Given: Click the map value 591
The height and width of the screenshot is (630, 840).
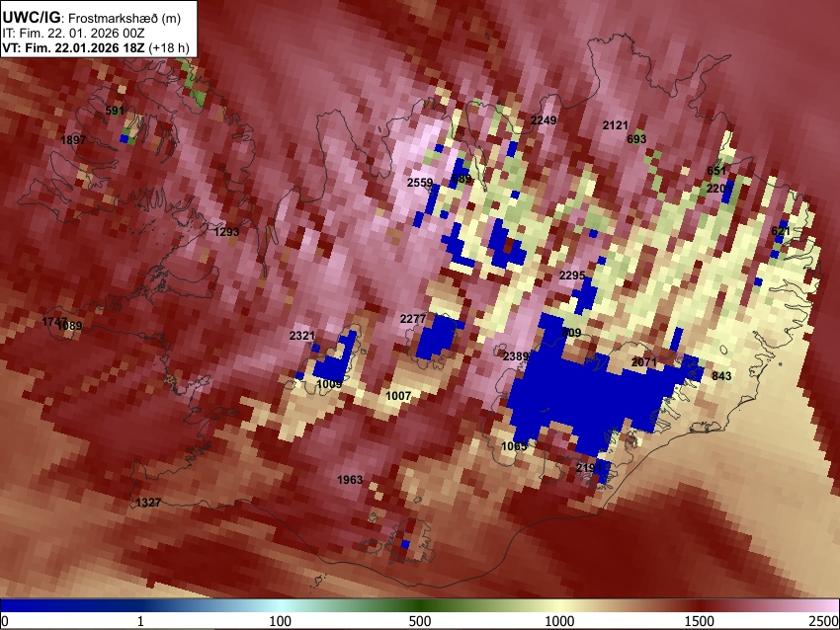Looking at the screenshot, I should (x=115, y=111).
